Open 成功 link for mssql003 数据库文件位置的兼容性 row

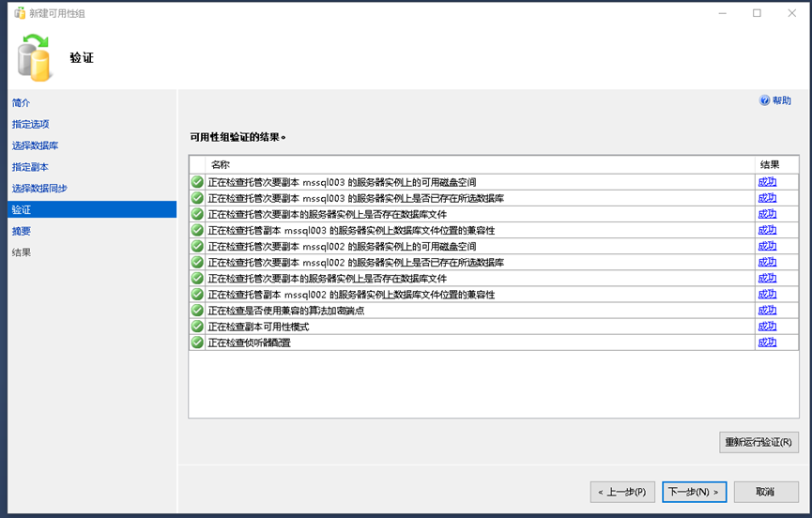click(768, 230)
